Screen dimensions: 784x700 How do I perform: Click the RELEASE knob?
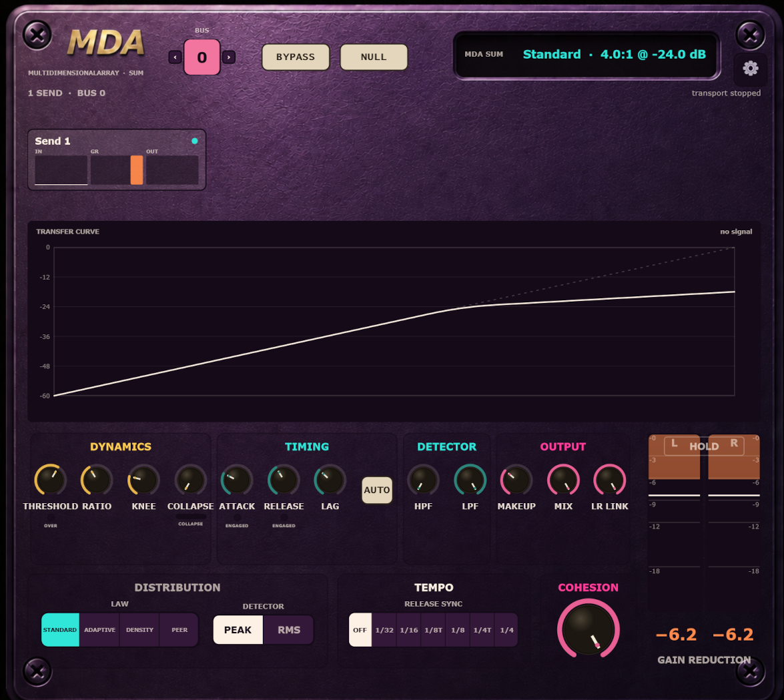click(x=284, y=480)
